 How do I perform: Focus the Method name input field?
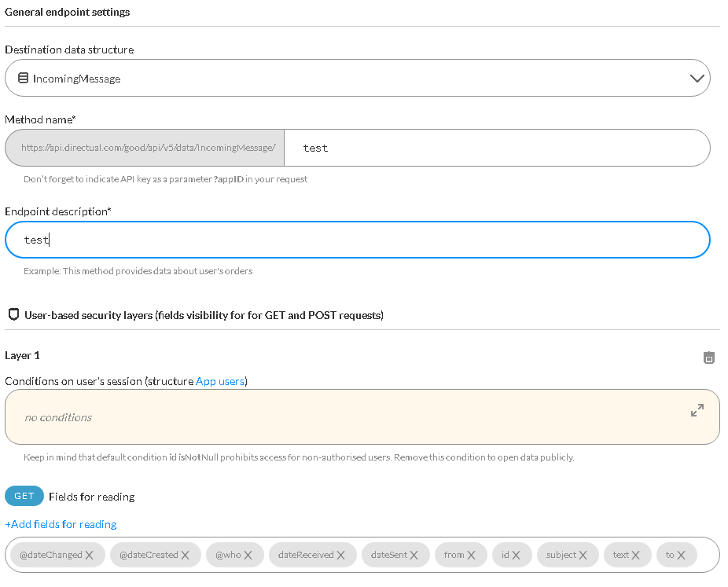(x=497, y=148)
